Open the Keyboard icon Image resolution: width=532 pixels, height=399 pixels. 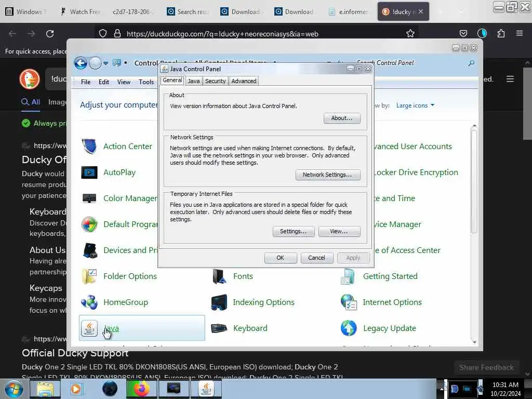click(x=219, y=328)
